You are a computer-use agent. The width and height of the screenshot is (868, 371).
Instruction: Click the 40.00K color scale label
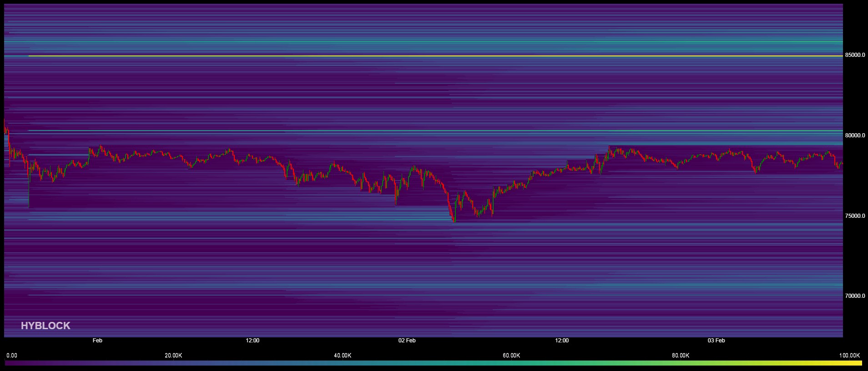point(343,356)
